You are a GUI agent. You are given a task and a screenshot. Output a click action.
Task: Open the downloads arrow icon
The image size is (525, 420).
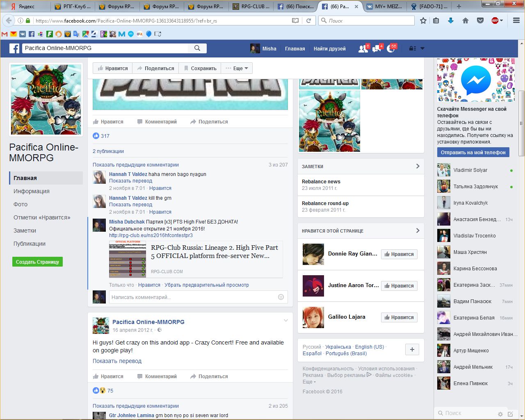click(x=451, y=21)
